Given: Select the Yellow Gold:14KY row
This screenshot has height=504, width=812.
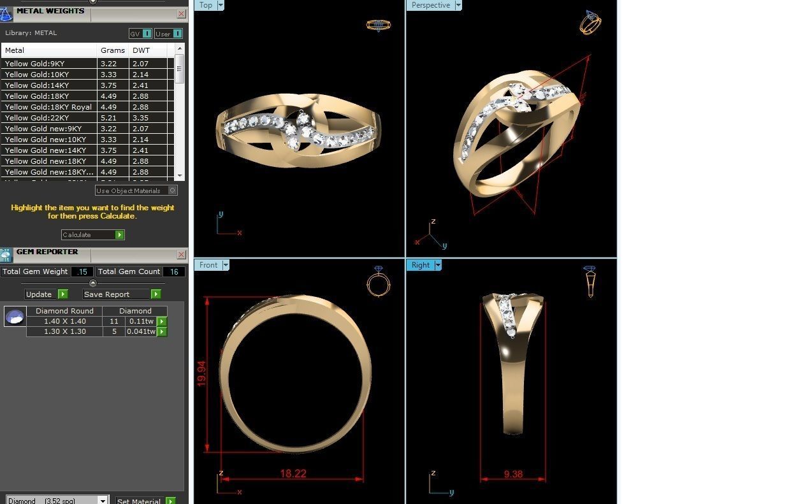Looking at the screenshot, I should tap(87, 85).
